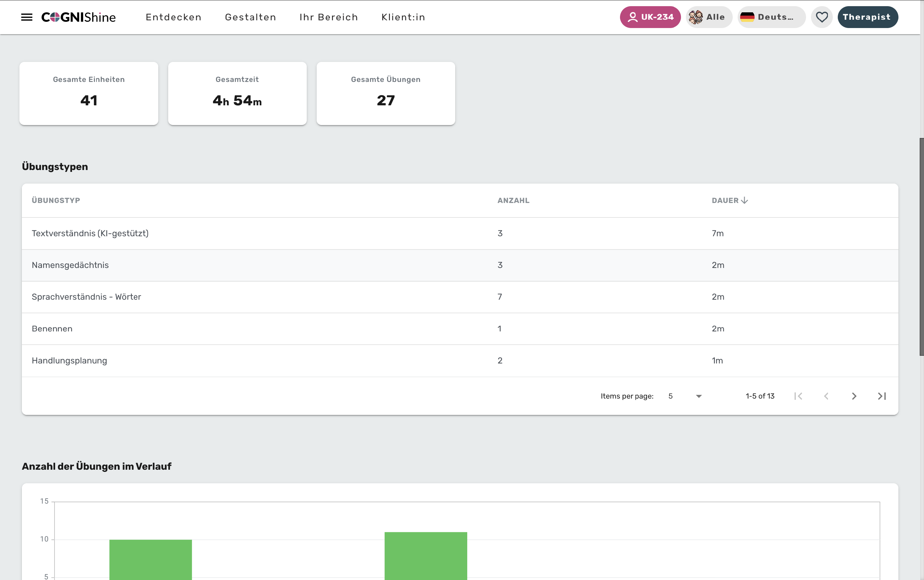Jump to last page of table
Screen dimensions: 924x580
tap(882, 396)
